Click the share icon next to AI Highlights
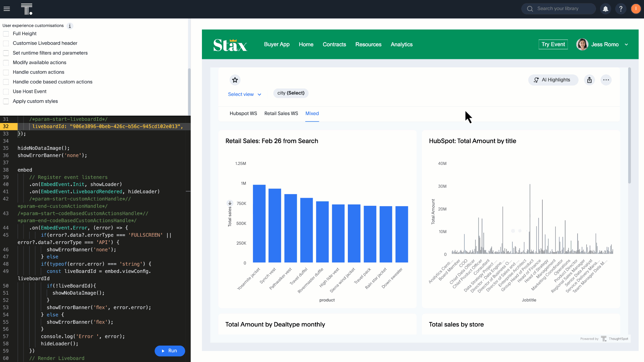The image size is (644, 362). pyautogui.click(x=590, y=80)
